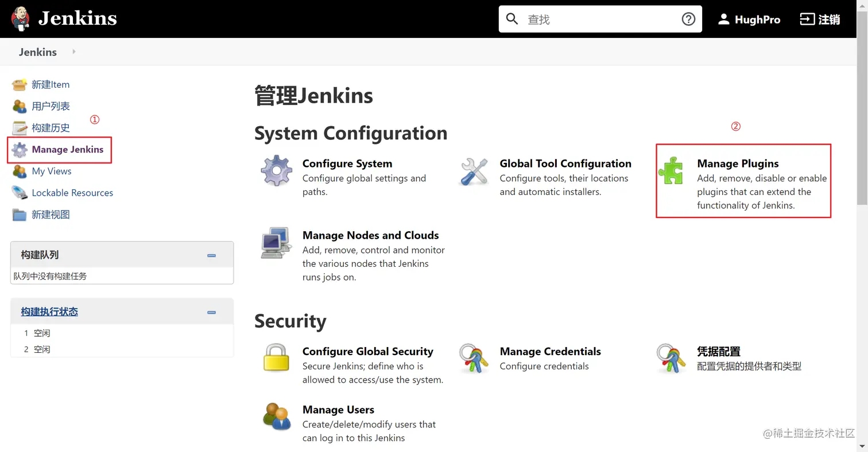Viewport: 868px width, 452px height.
Task: Click the Jenkins breadcrumb link
Action: pos(38,52)
